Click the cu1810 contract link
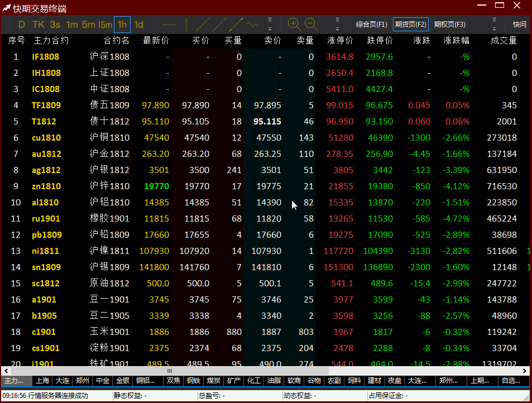Screen dimensions: 532x403 pos(46,138)
